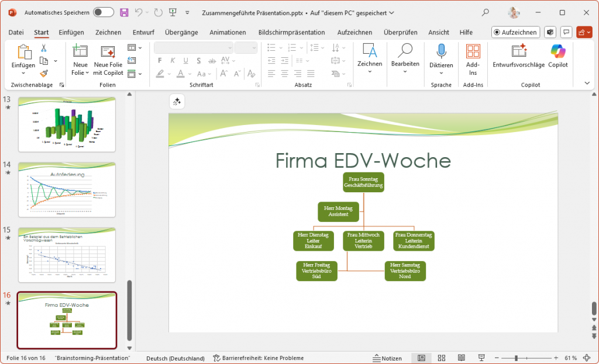Viewport: 599px width, 364px height.
Task: Expand the Neue Folie dropdown arrow
Action: coord(87,73)
